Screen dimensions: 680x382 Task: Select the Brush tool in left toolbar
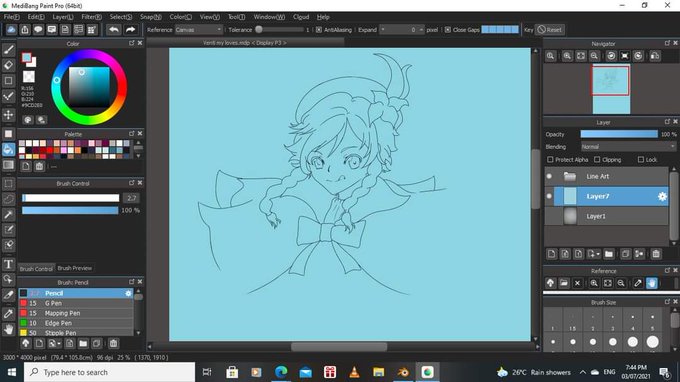click(8, 49)
